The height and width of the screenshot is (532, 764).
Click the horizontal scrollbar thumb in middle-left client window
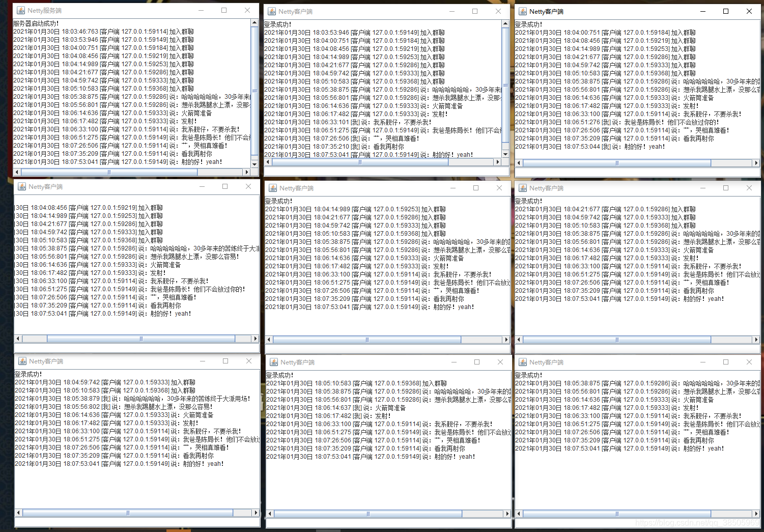coord(141,339)
